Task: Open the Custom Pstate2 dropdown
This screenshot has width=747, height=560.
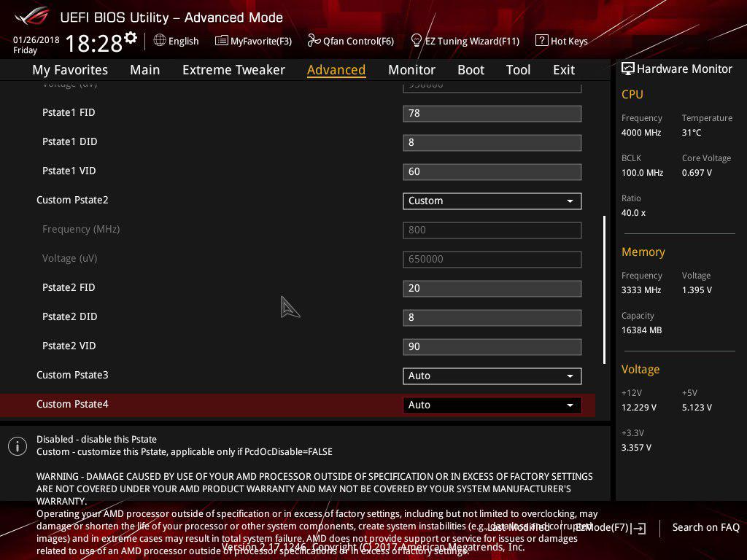Action: click(x=492, y=201)
